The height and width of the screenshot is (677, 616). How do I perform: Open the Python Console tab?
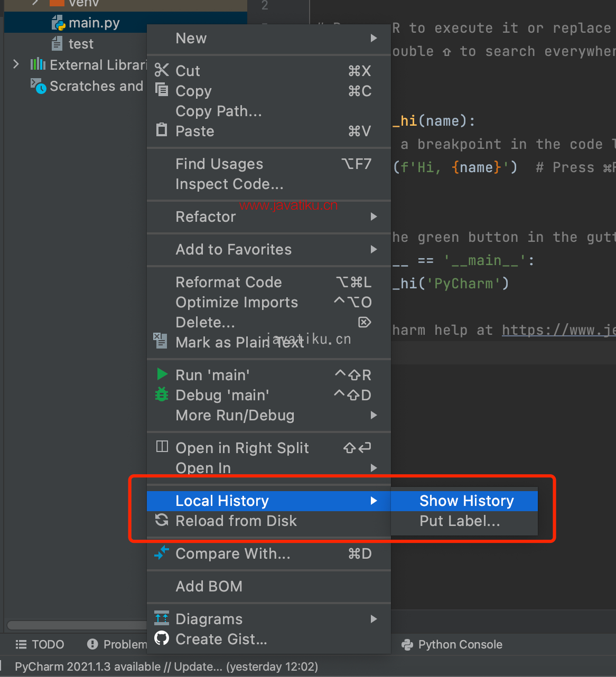[x=452, y=644]
